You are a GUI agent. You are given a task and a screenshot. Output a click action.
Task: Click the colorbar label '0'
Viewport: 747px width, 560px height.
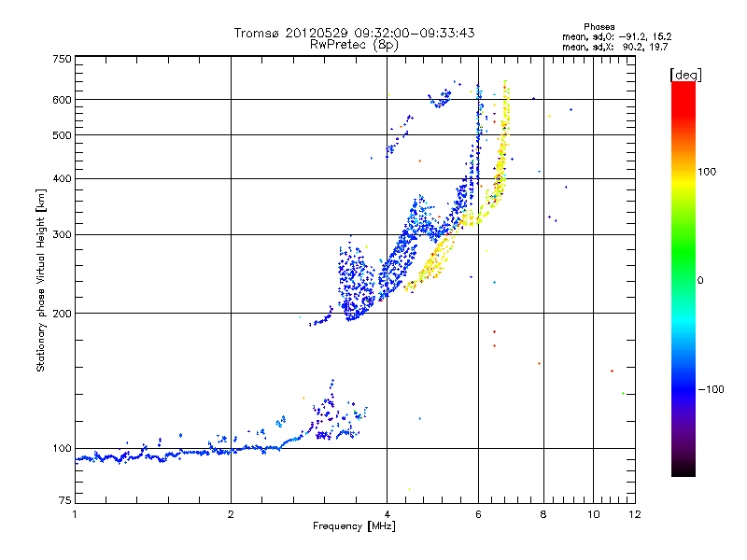(700, 281)
